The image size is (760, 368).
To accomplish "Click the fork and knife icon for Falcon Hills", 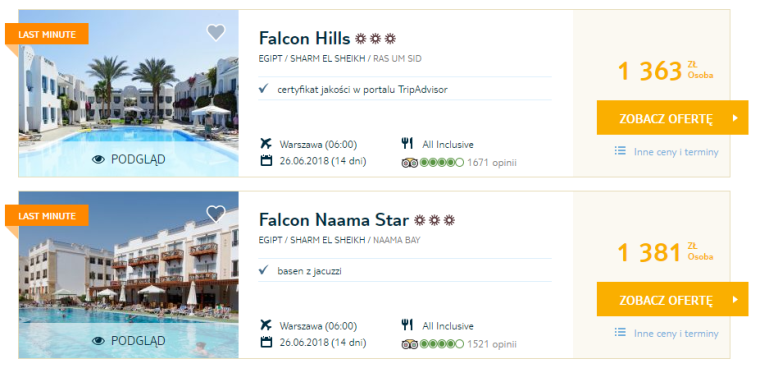I will click(407, 144).
